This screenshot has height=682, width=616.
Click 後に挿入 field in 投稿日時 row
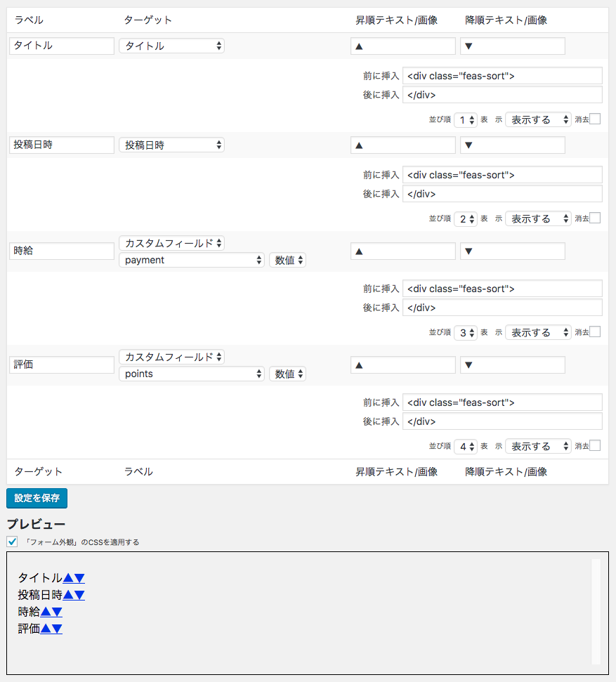[x=502, y=194]
